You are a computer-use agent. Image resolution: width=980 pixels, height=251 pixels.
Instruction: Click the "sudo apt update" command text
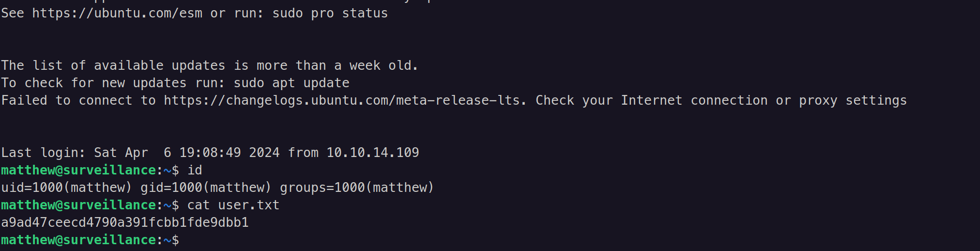291,83
